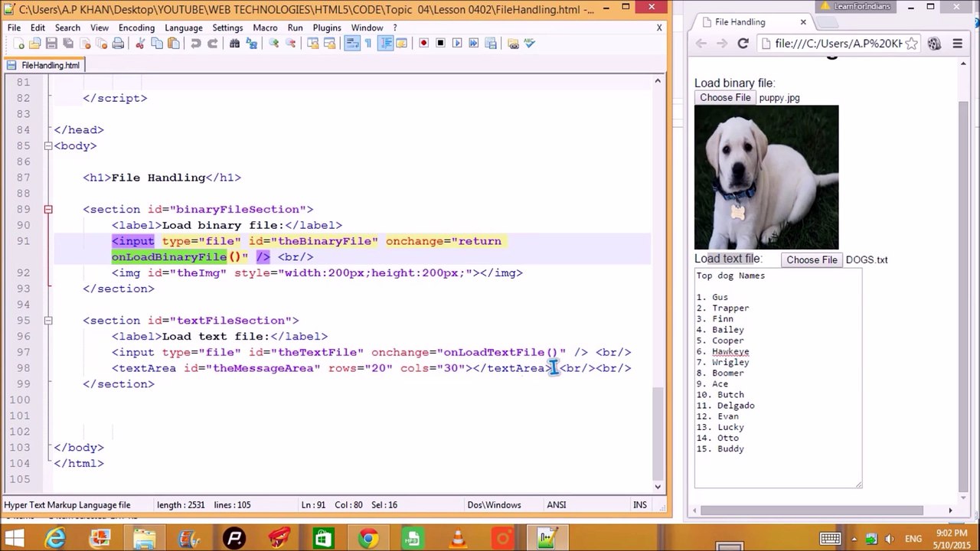Click Choose File button beside puppy.jpg
980x551 pixels.
725,98
